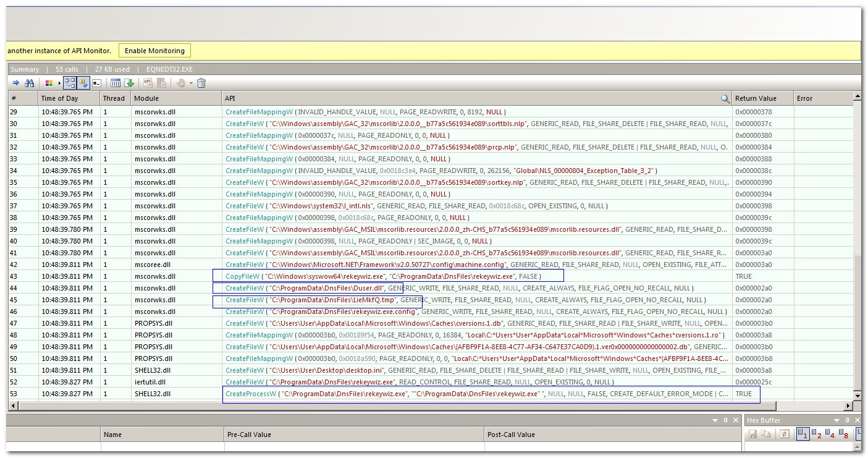868x458 pixels.
Task: Select the CreateProcessW call in row 53
Action: coord(250,394)
